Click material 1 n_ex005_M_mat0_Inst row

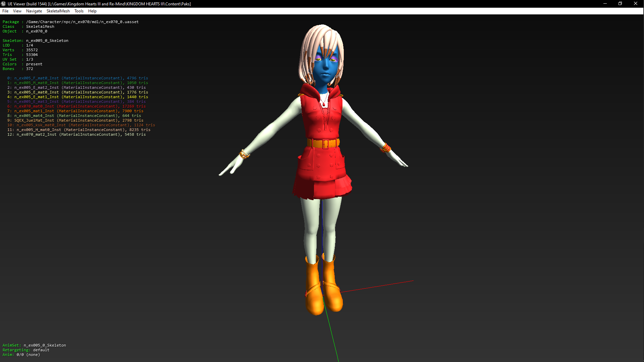(77, 83)
